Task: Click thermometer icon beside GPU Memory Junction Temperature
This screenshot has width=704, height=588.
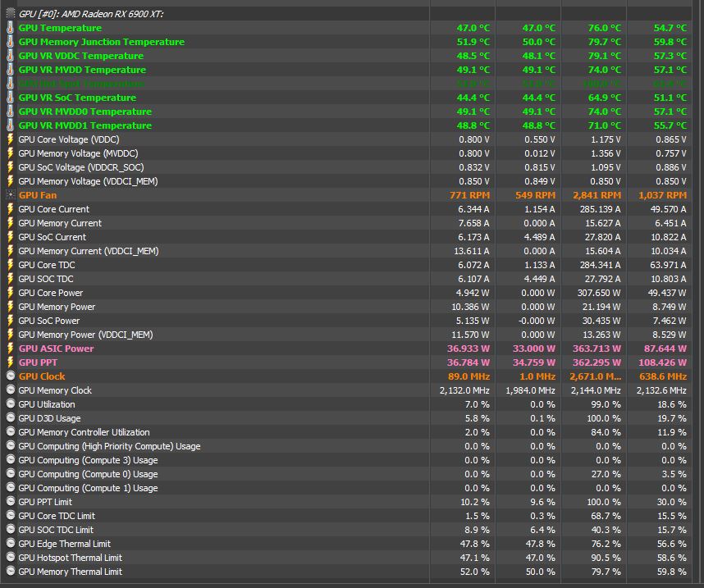Action: pos(11,42)
